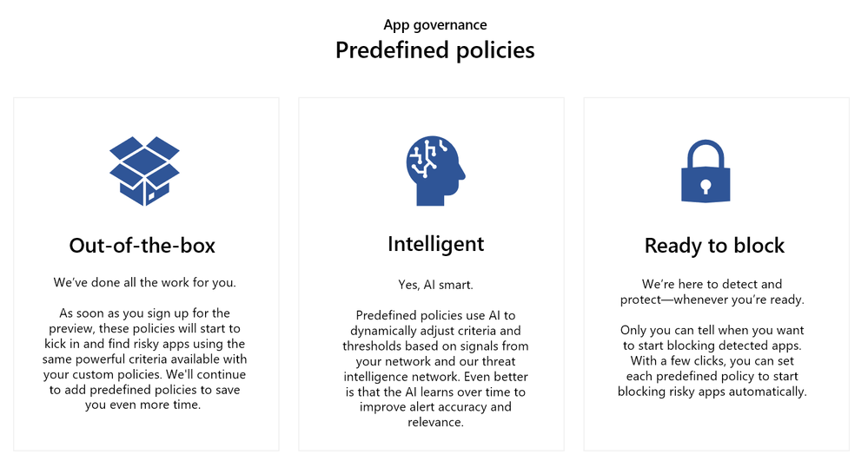868x461 pixels.
Task: Click the open box icon
Action: point(144,171)
